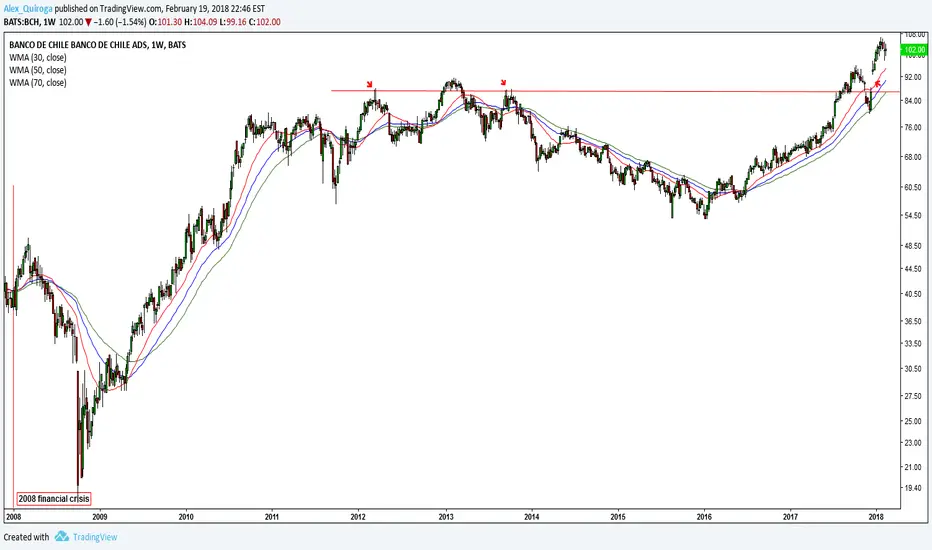This screenshot has height=550, width=932.
Task: Click the 27.50 price axis label
Action: 912,396
